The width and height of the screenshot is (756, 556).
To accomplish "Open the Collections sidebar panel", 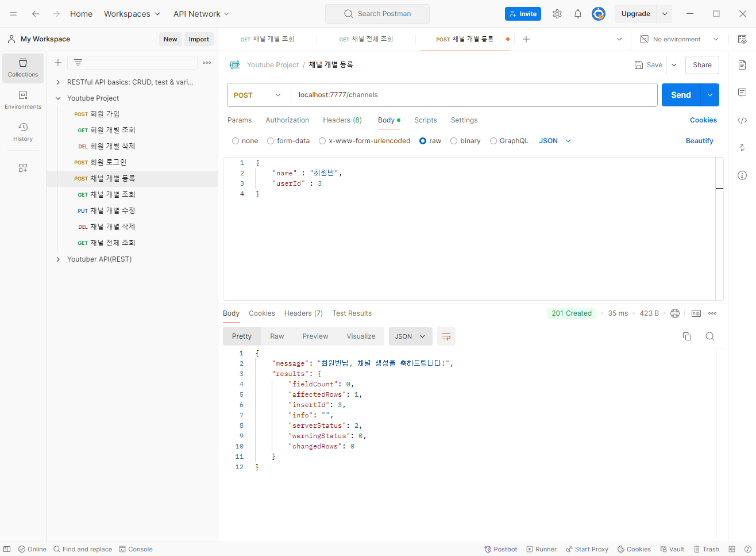I will 23,68.
